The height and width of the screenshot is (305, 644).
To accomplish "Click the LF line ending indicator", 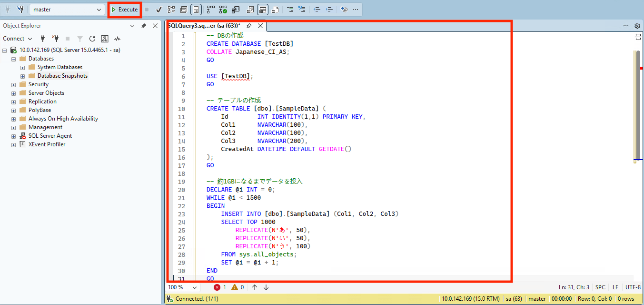I will (615, 287).
